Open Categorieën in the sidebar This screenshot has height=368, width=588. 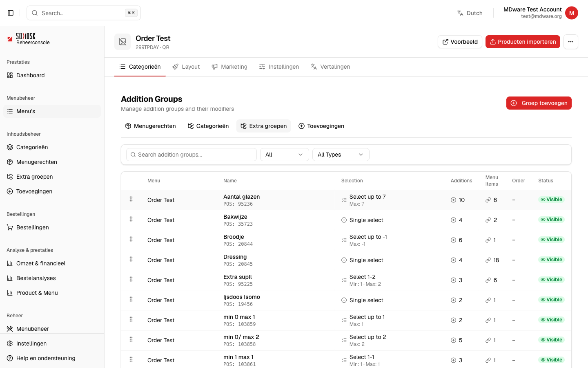(x=52, y=147)
